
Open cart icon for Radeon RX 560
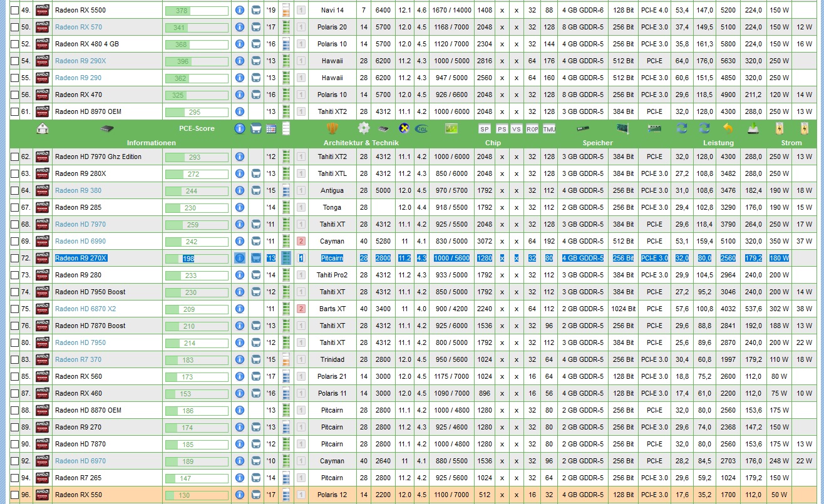[255, 376]
